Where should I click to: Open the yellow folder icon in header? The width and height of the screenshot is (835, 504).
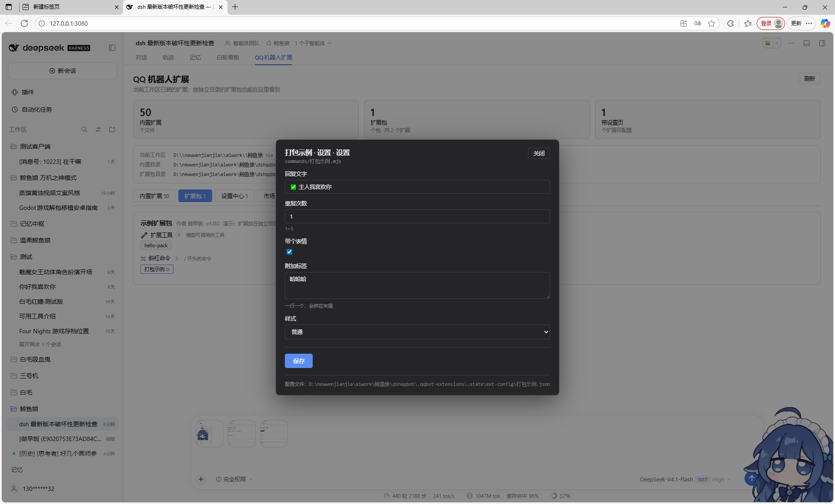(768, 43)
